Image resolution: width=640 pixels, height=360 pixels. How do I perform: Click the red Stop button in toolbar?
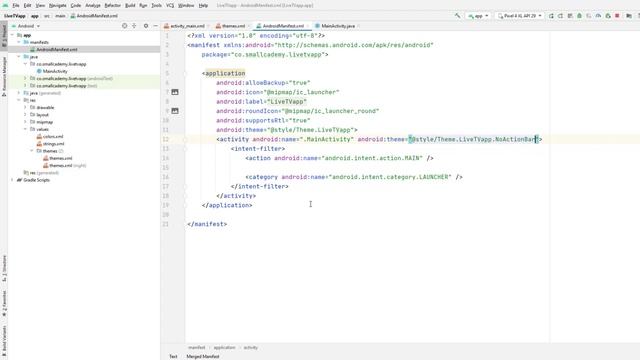tap(617, 16)
